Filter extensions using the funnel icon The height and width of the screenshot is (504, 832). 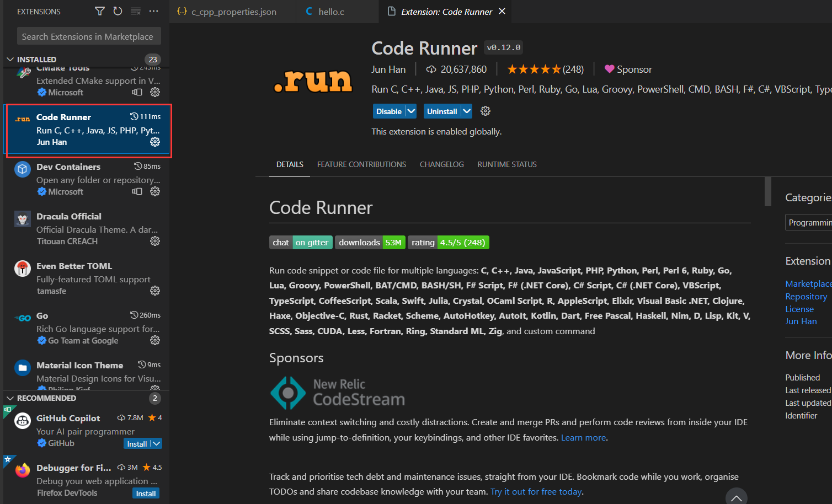[x=99, y=11]
